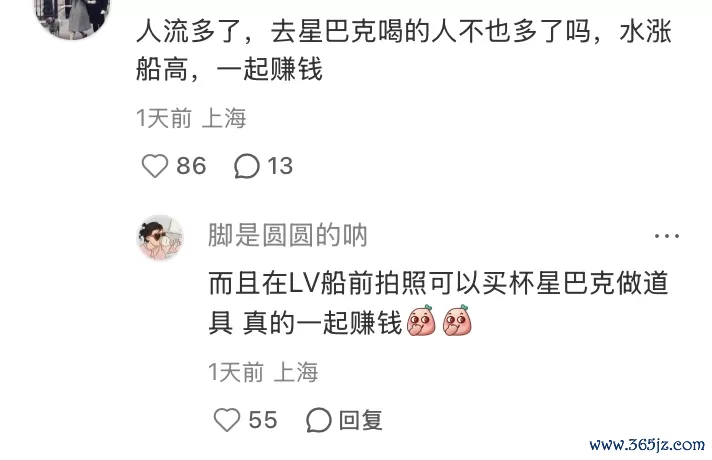Tap the second peach emoji sticker
Viewport: 712px width, 460px height.
coord(457,321)
